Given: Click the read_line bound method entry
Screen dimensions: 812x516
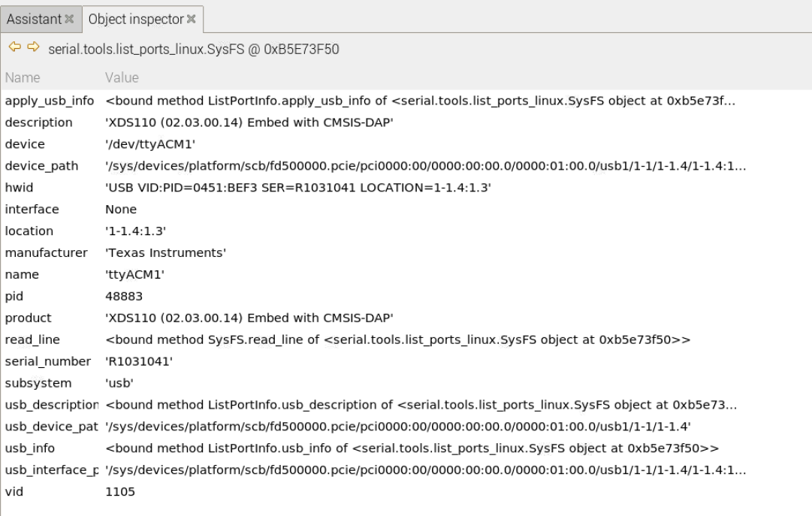Looking at the screenshot, I should [225, 339].
